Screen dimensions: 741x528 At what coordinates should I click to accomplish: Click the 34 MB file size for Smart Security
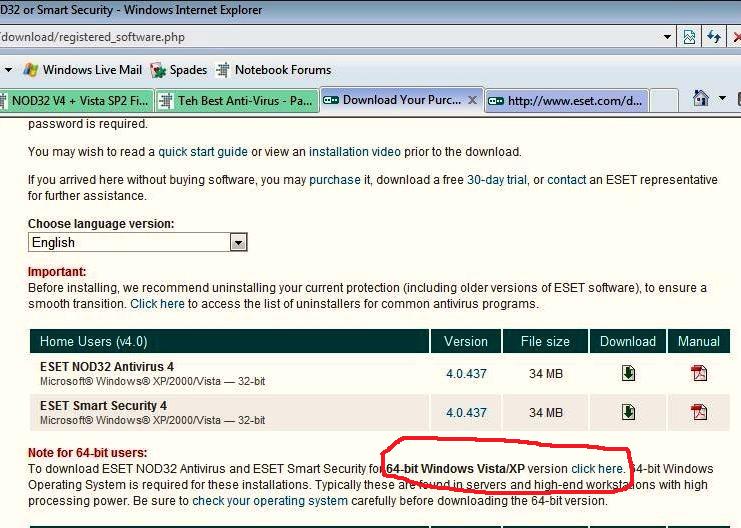coord(546,413)
